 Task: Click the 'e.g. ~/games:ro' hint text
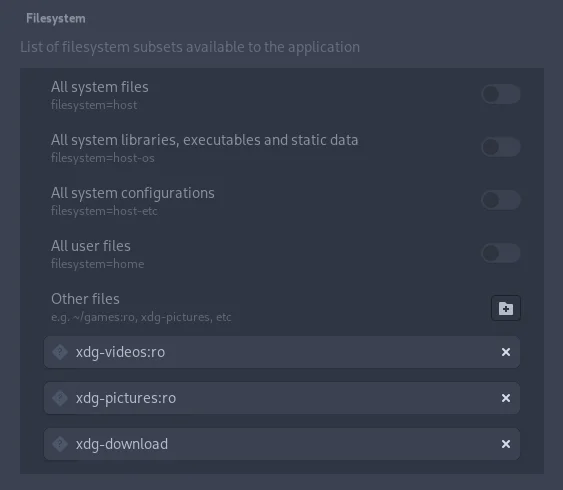(x=141, y=317)
